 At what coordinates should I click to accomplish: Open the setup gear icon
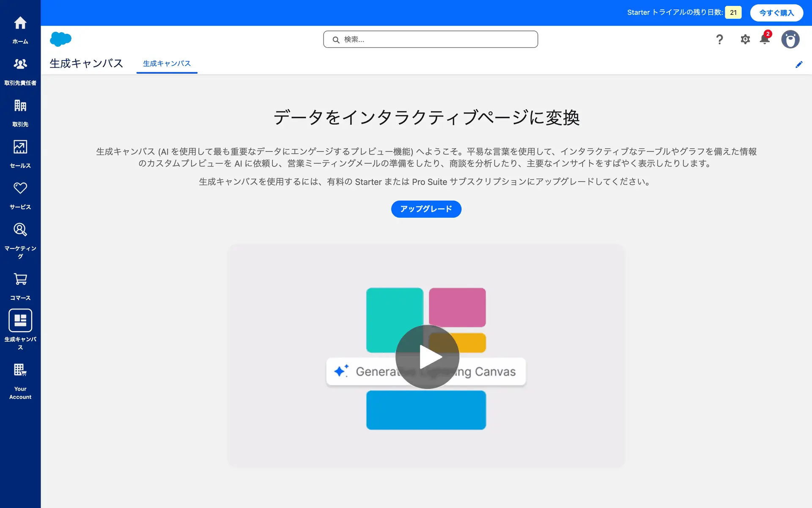tap(745, 39)
